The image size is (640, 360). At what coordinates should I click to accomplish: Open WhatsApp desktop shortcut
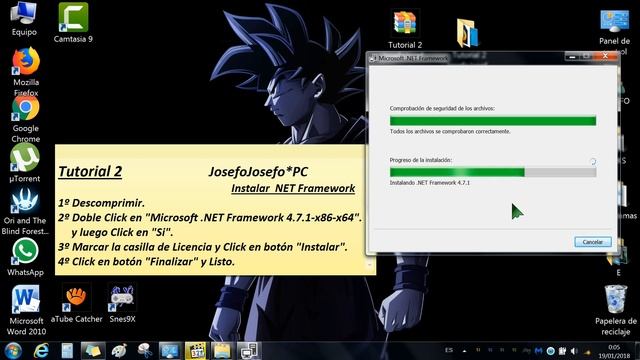click(x=25, y=257)
